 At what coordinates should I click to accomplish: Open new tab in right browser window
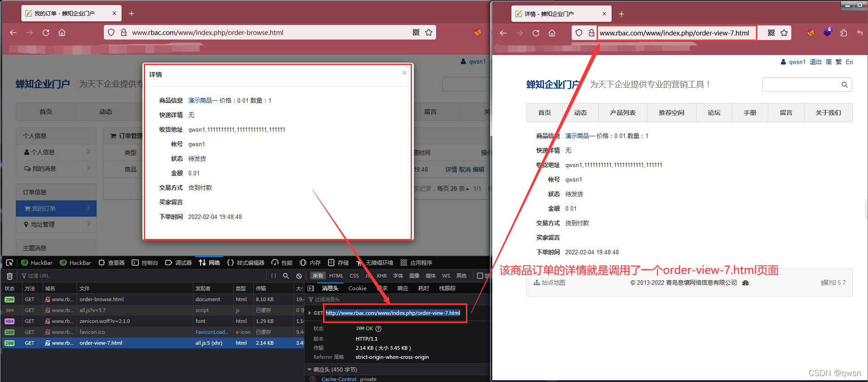(622, 14)
